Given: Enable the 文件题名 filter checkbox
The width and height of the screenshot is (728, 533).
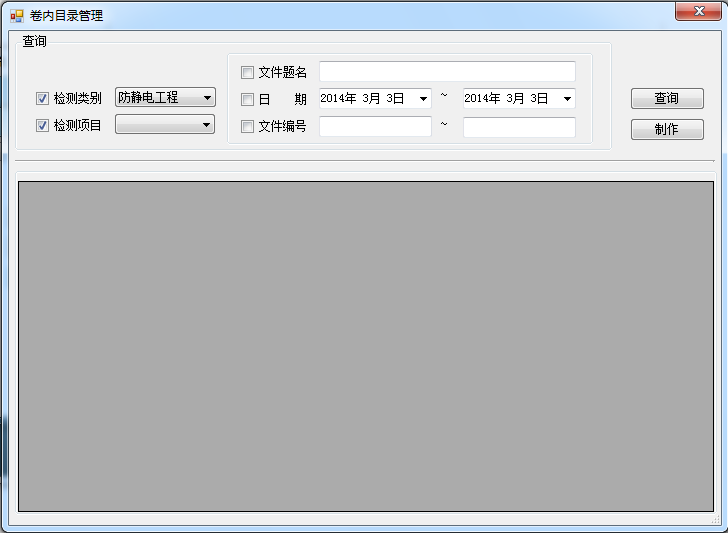Looking at the screenshot, I should click(248, 72).
